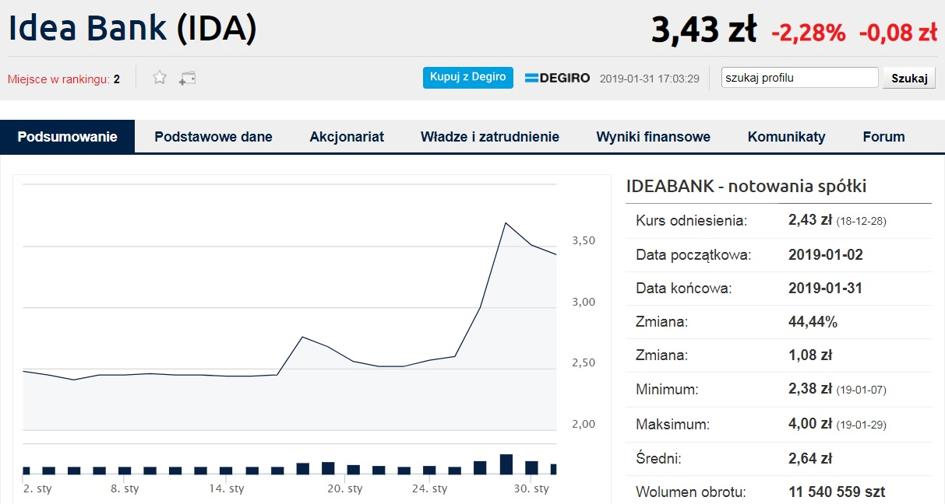The height and width of the screenshot is (504, 945).
Task: Go to Władze i zatrudnienie tab
Action: click(x=490, y=137)
